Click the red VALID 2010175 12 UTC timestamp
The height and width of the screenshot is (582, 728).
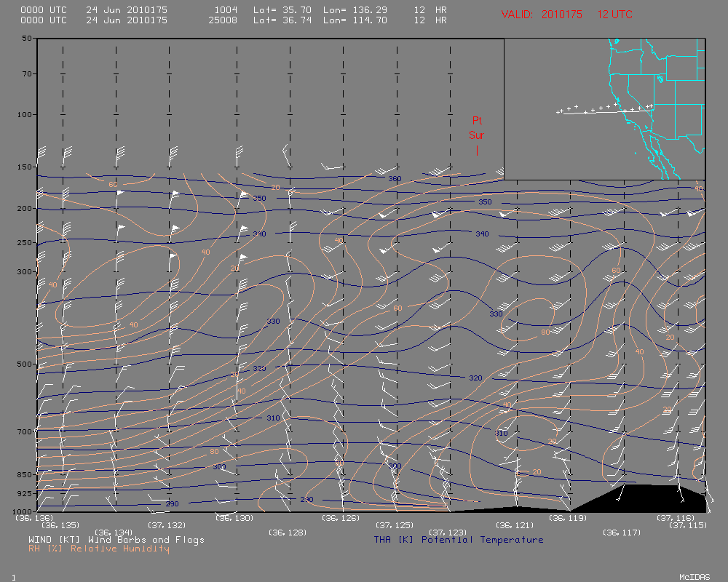tap(567, 15)
